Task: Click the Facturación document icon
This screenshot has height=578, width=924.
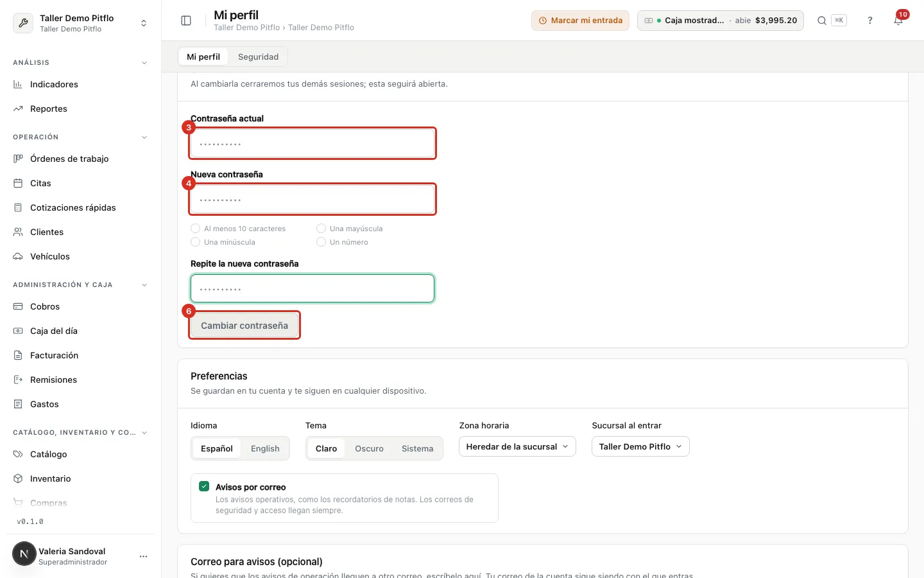Action: (18, 355)
